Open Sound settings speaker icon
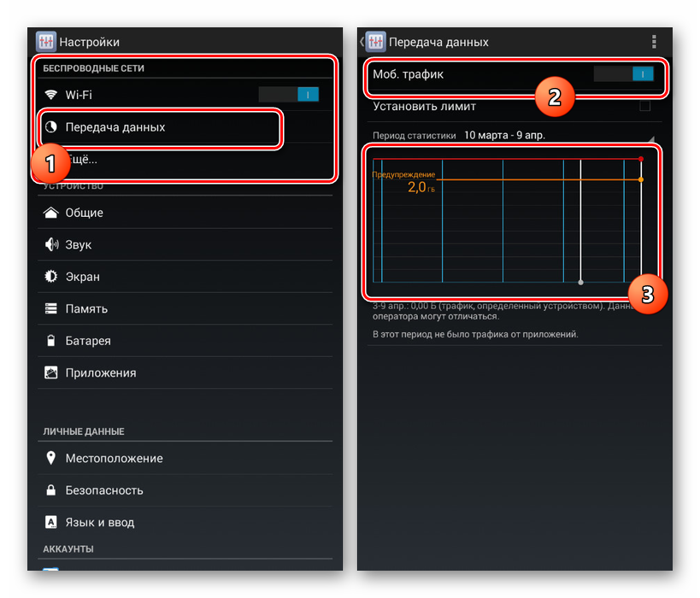Screen dimensions: 700x598 point(50,245)
